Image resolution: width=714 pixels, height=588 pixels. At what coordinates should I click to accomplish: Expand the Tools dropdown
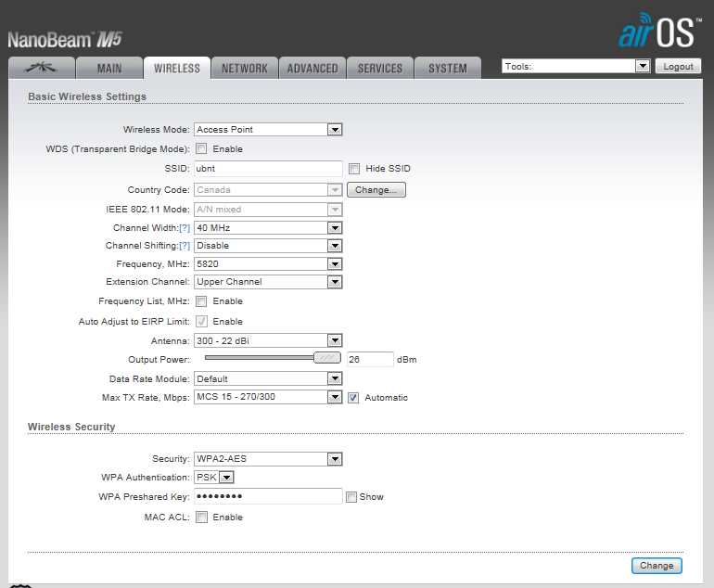click(x=576, y=67)
